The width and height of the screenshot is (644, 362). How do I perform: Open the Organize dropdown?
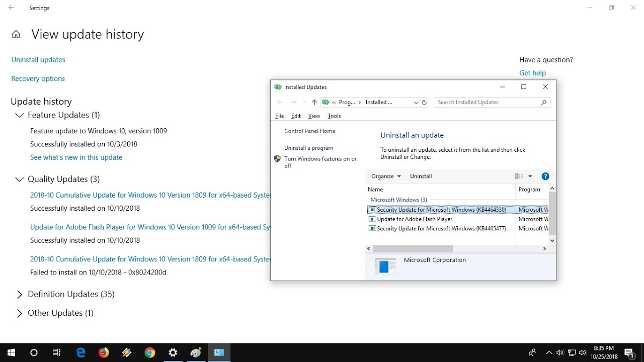tap(386, 176)
